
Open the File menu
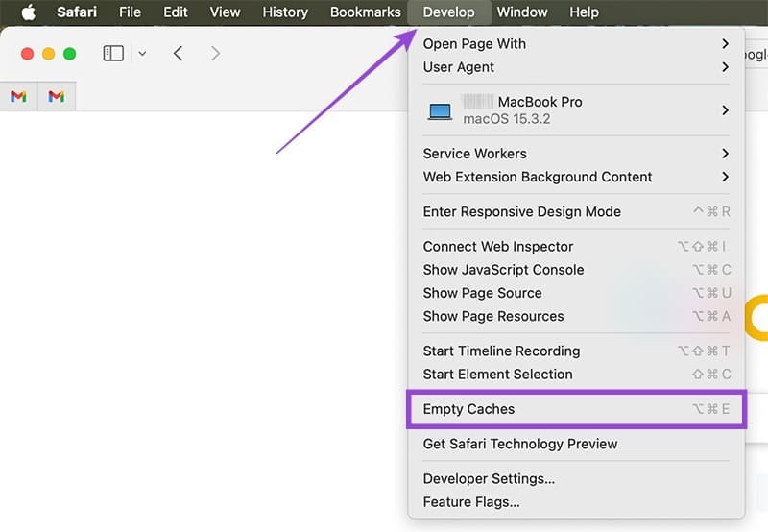point(130,12)
